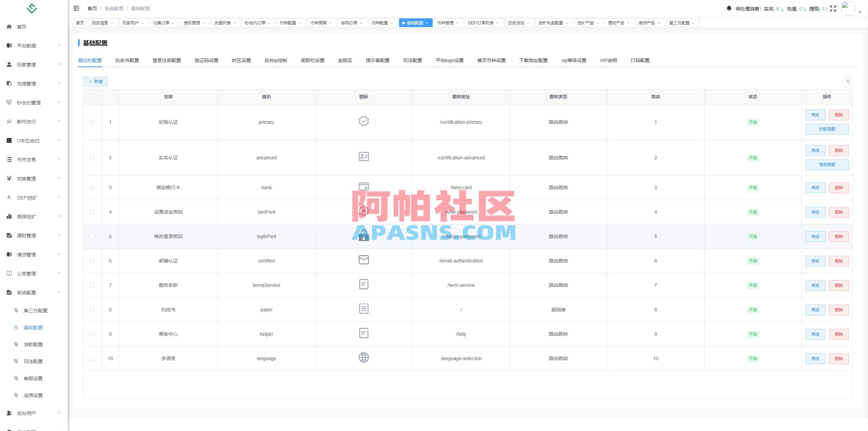This screenshot has width=868, height=431.
Task: Click the green platform logo
Action: click(32, 8)
